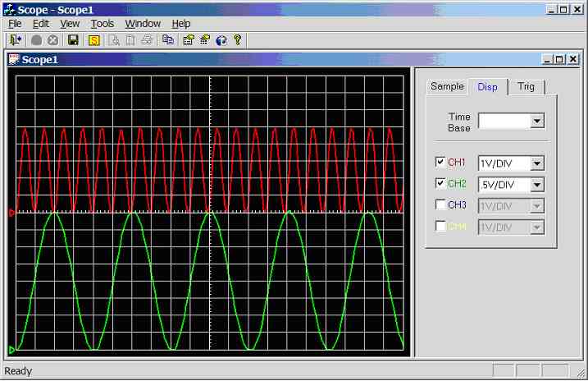Open the Time Base dropdown
This screenshot has height=381, width=588.
pyautogui.click(x=537, y=122)
